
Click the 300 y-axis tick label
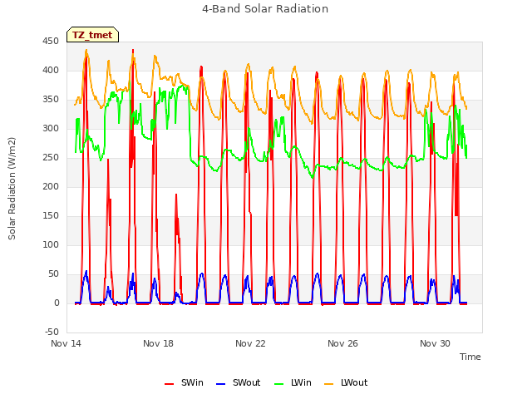[51, 129]
